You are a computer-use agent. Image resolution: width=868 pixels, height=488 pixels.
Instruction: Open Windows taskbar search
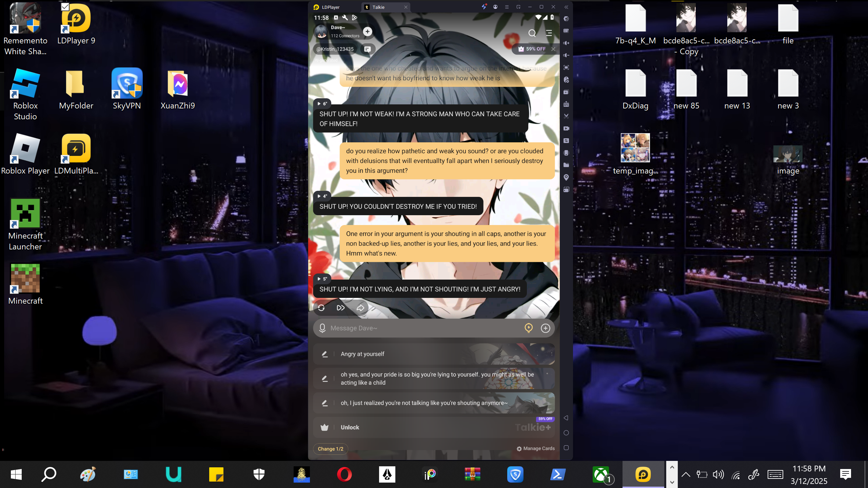pyautogui.click(x=48, y=474)
